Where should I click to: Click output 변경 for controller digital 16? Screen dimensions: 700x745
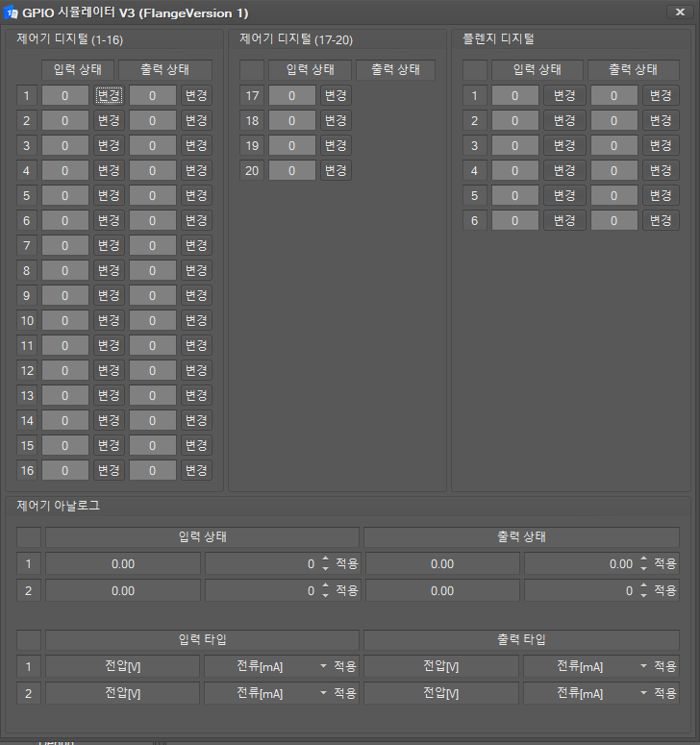point(196,470)
